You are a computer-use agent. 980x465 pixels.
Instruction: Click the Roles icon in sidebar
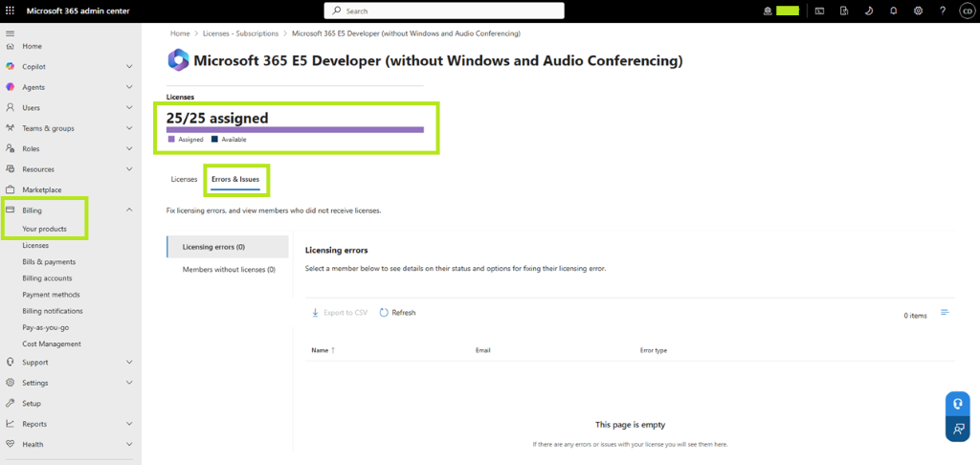tap(10, 148)
